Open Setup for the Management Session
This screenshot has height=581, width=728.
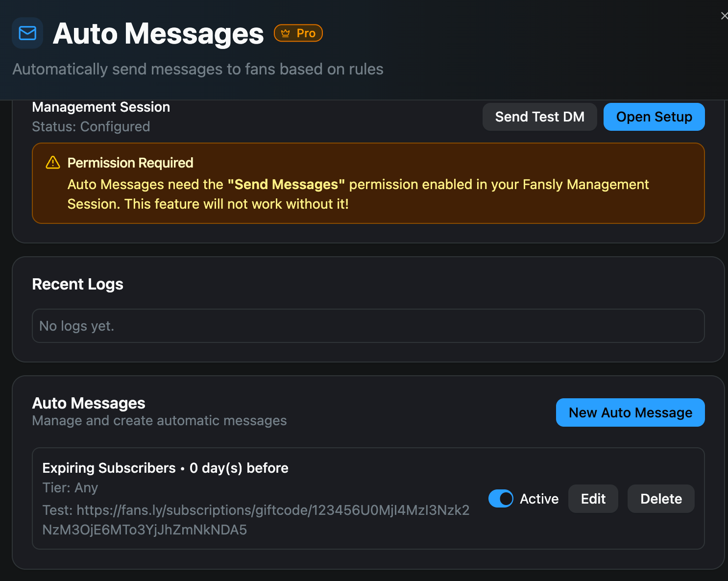tap(654, 117)
